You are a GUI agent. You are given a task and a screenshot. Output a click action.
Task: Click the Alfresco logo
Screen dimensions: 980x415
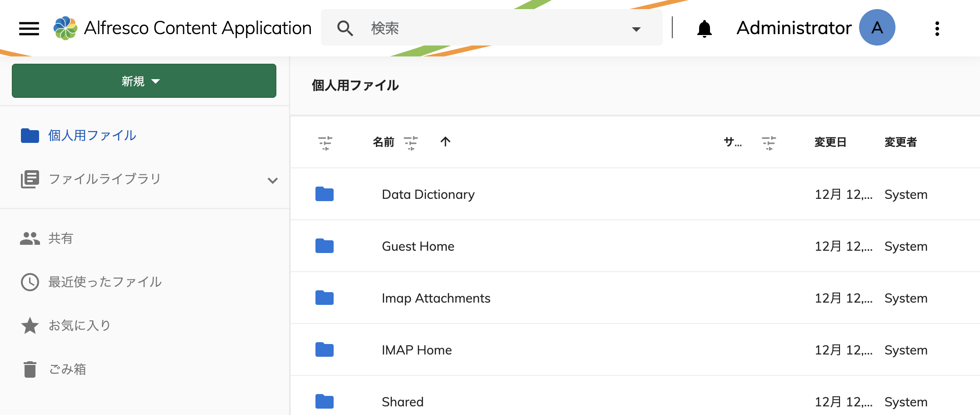tap(65, 27)
